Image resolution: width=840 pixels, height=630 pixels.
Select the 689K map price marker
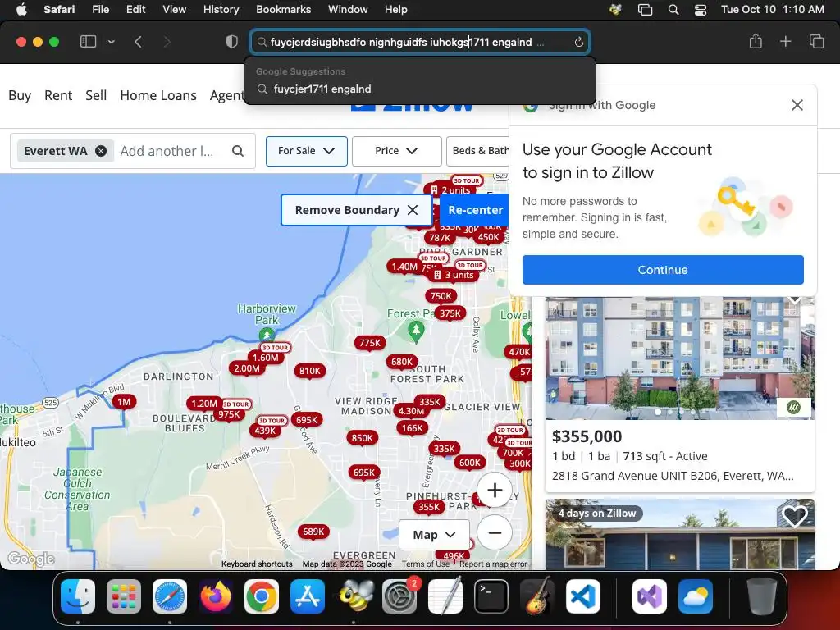313,531
